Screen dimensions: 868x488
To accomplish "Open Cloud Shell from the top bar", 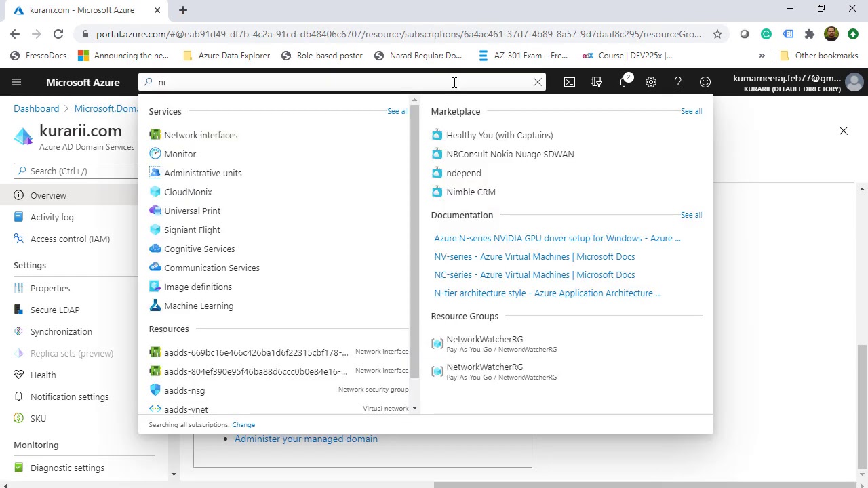I will pos(570,82).
